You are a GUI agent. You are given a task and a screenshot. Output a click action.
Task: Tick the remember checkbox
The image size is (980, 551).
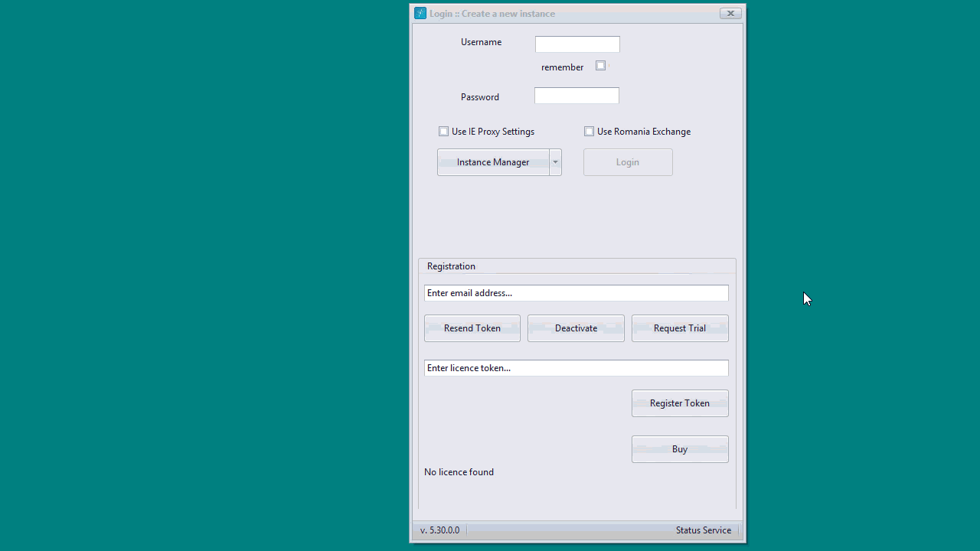point(600,66)
